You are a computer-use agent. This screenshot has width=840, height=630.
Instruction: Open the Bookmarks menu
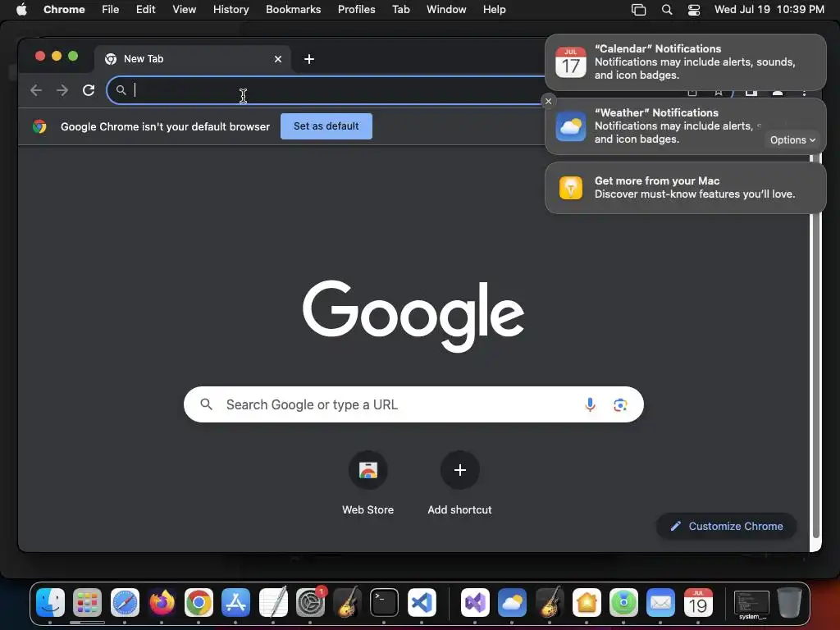pos(293,10)
